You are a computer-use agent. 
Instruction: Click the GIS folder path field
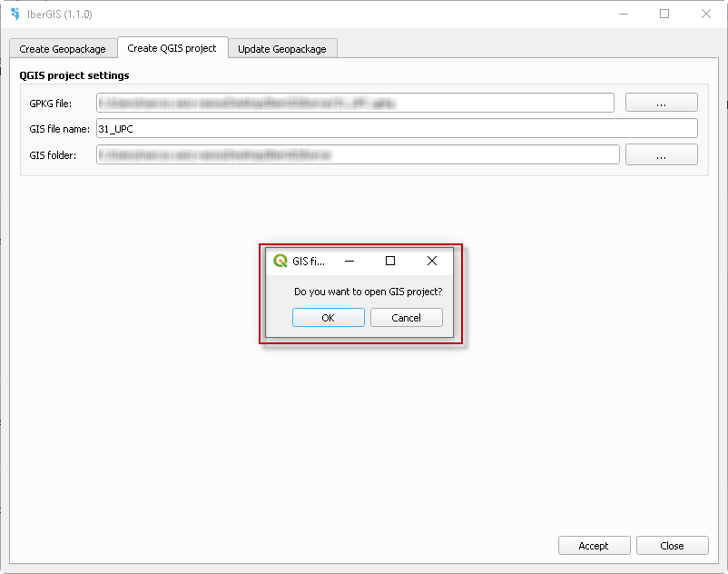(x=358, y=155)
